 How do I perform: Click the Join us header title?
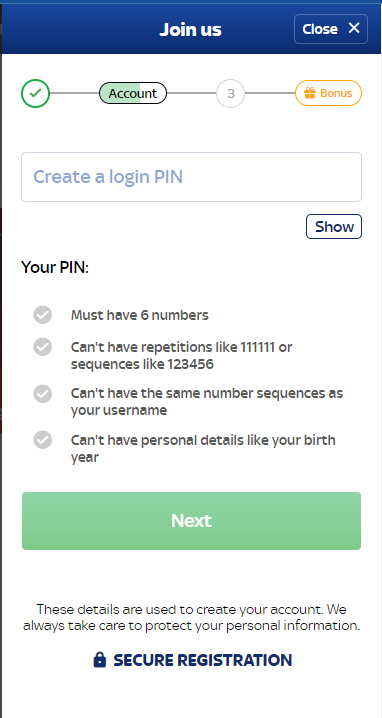191,30
